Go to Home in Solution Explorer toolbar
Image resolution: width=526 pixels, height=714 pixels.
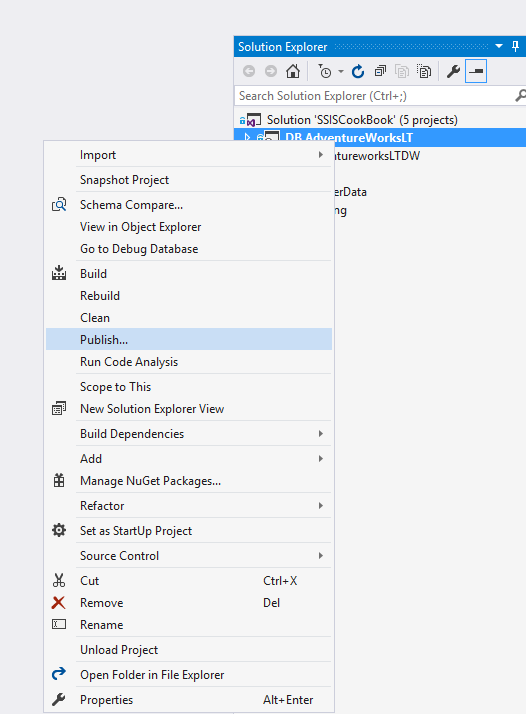pyautogui.click(x=293, y=71)
